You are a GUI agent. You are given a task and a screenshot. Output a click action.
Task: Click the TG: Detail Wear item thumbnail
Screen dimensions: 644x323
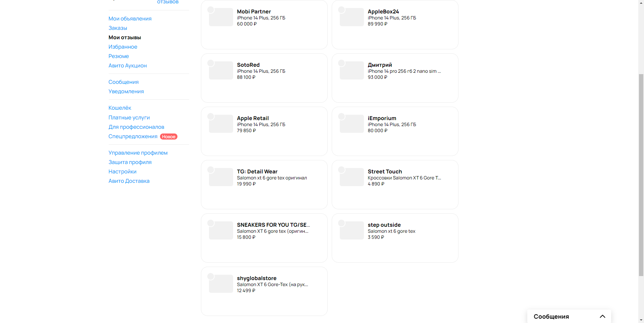click(x=221, y=177)
